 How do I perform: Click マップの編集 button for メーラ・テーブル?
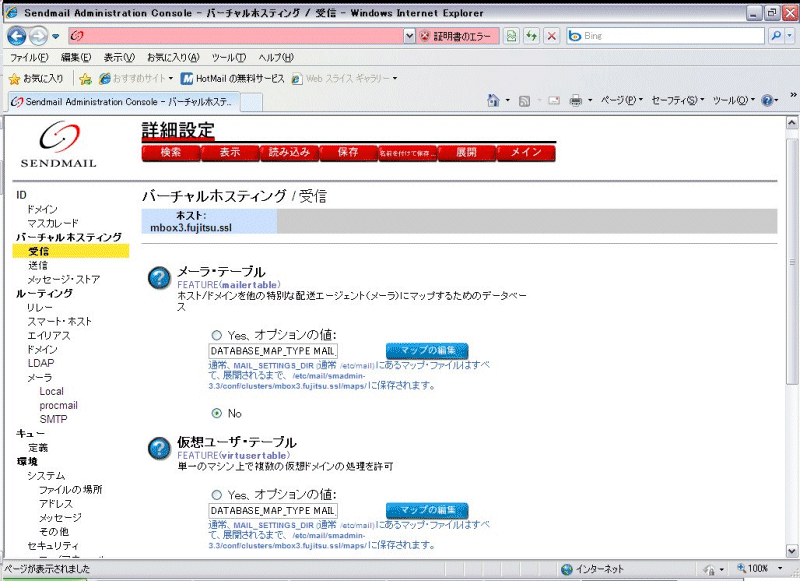click(427, 350)
